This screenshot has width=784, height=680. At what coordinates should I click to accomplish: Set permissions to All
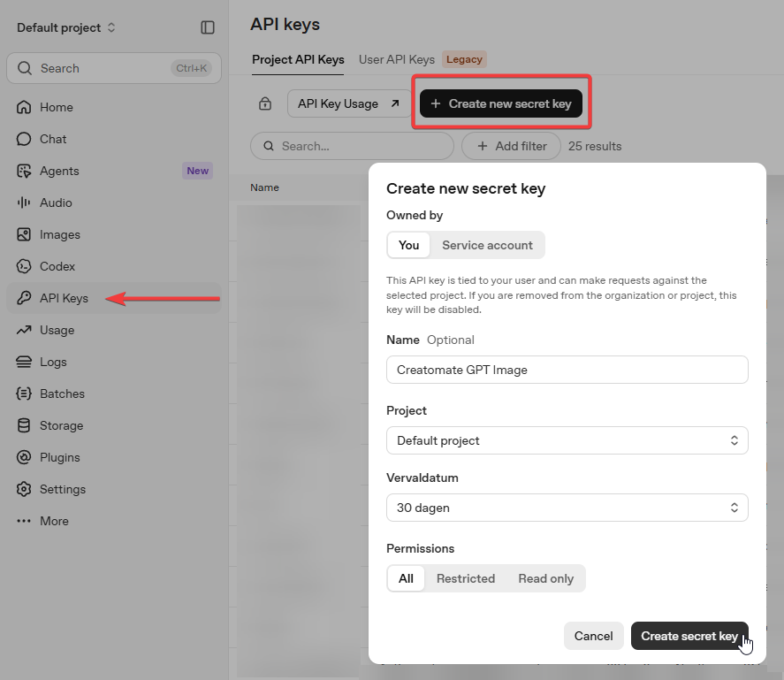(406, 578)
